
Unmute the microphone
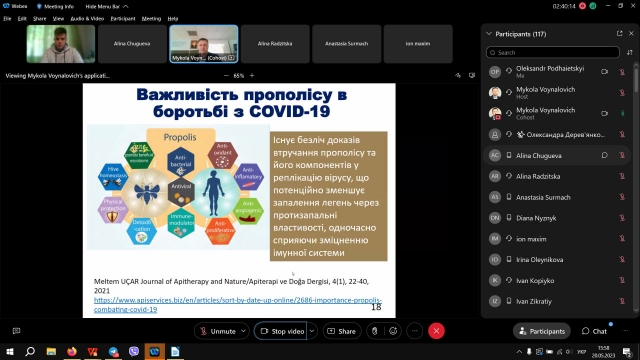pos(217,331)
